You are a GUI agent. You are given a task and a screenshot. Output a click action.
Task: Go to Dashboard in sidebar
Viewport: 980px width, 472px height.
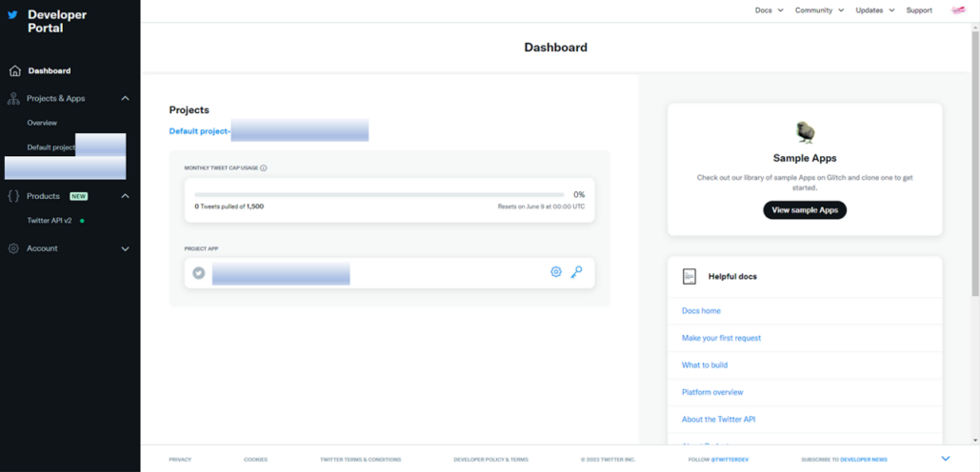[x=50, y=71]
